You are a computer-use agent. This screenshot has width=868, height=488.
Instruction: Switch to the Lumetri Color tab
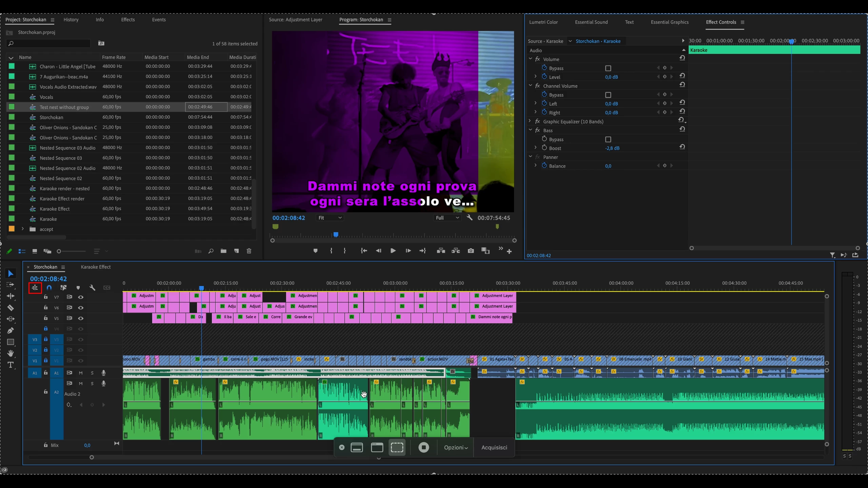543,22
